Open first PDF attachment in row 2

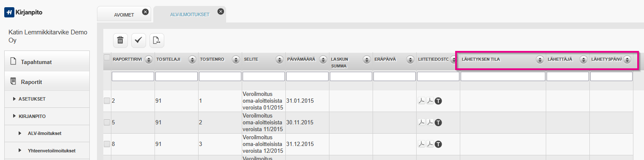coord(422,101)
